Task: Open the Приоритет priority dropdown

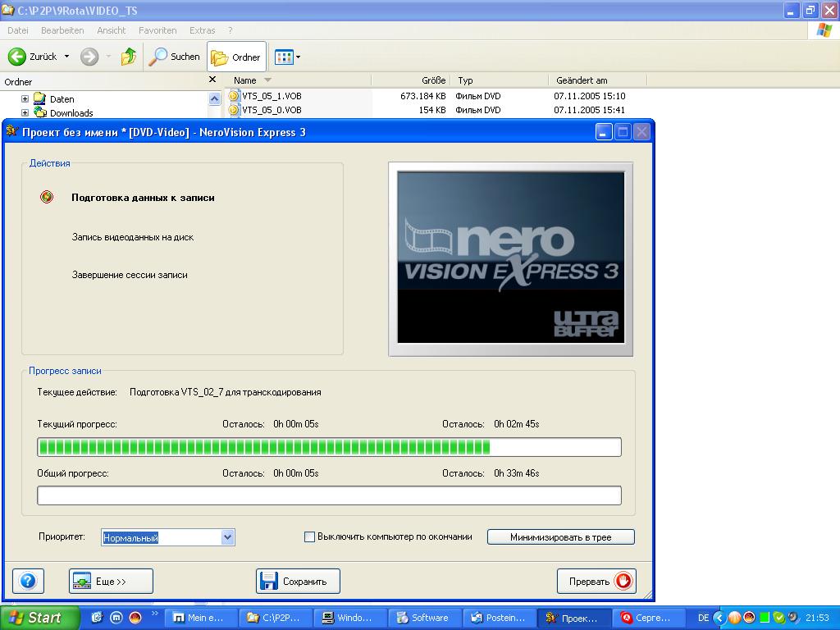Action: pos(228,536)
